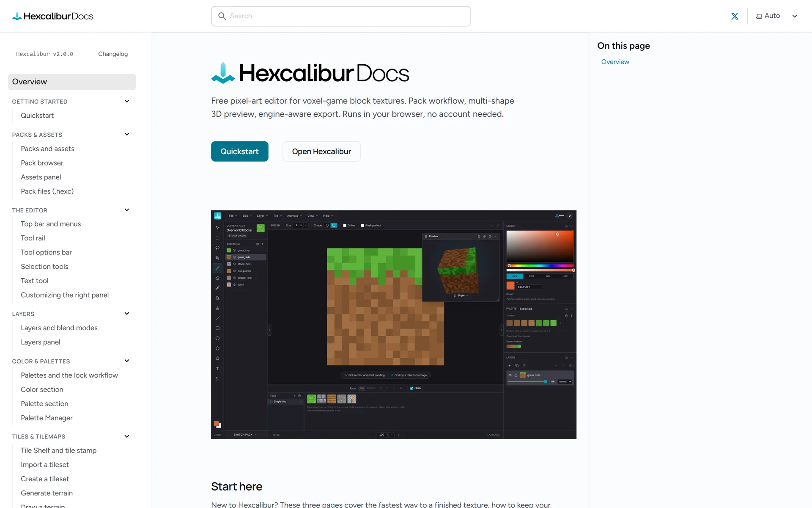Click the Hexcalibur Docs logo in header
Screen dimensions: 812x508
click(53, 16)
